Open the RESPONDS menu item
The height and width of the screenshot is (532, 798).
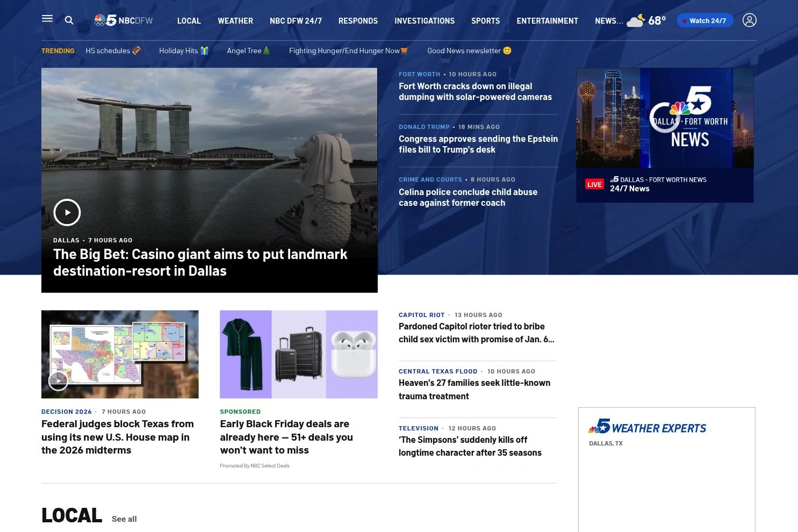point(358,20)
